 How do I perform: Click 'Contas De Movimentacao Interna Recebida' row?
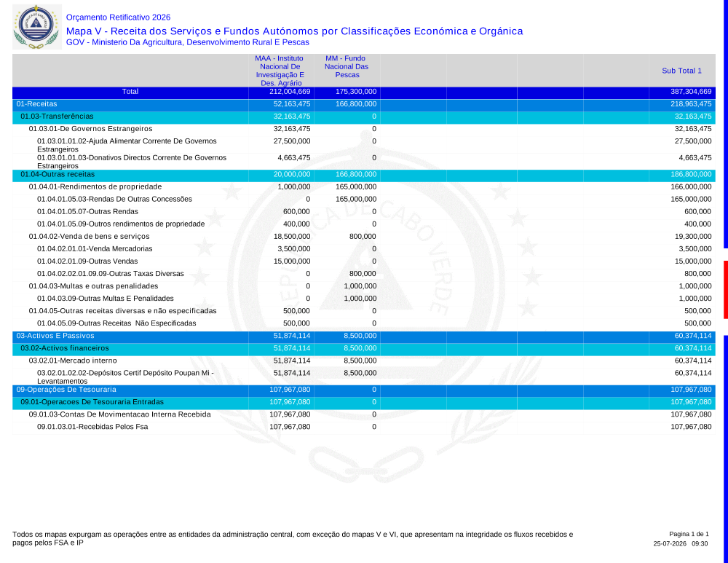[x=363, y=414]
